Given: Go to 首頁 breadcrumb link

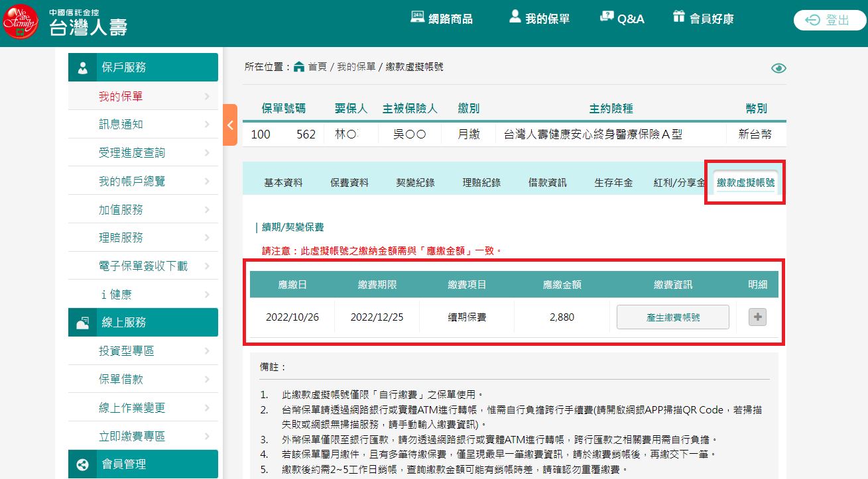Looking at the screenshot, I should (318, 67).
